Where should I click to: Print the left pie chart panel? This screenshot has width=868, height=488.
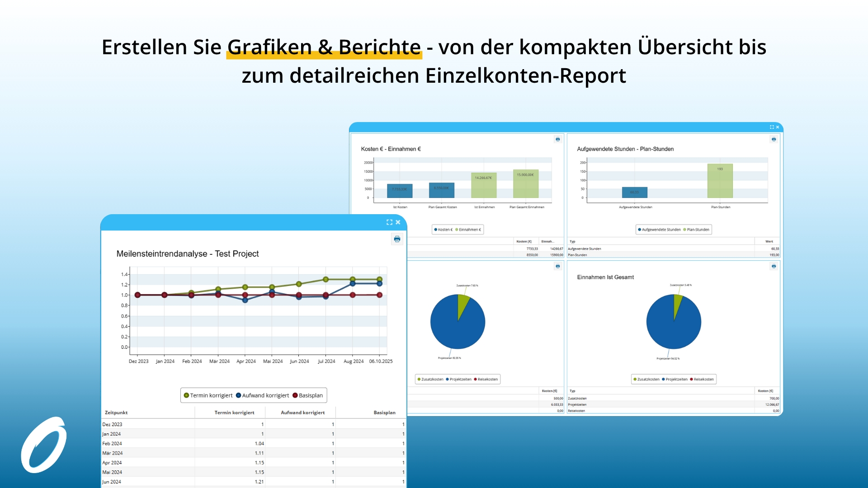pyautogui.click(x=557, y=266)
